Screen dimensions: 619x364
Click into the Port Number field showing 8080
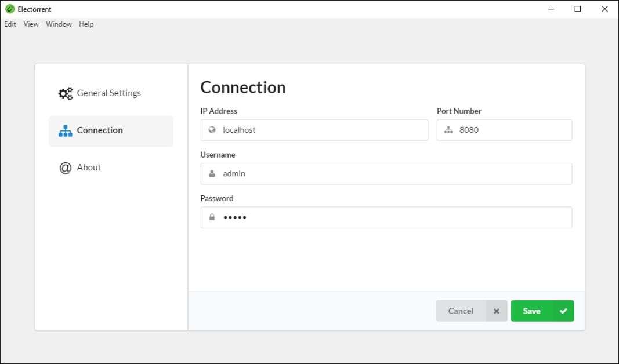coord(511,130)
